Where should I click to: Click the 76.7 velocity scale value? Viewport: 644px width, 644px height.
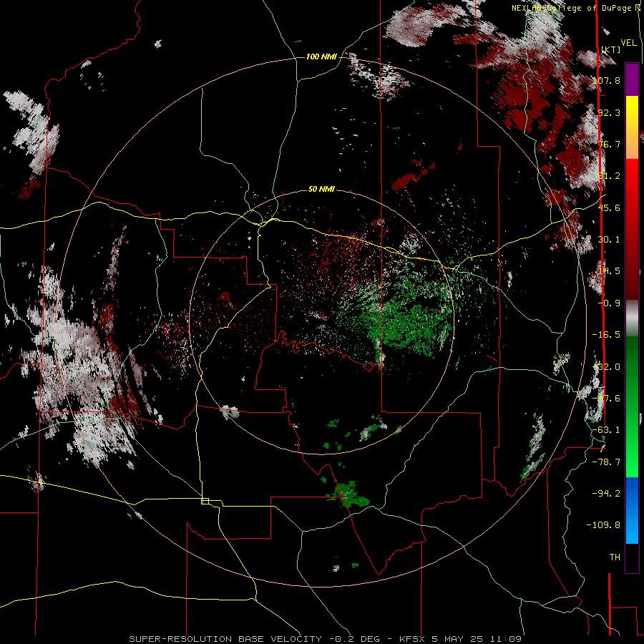click(x=609, y=144)
